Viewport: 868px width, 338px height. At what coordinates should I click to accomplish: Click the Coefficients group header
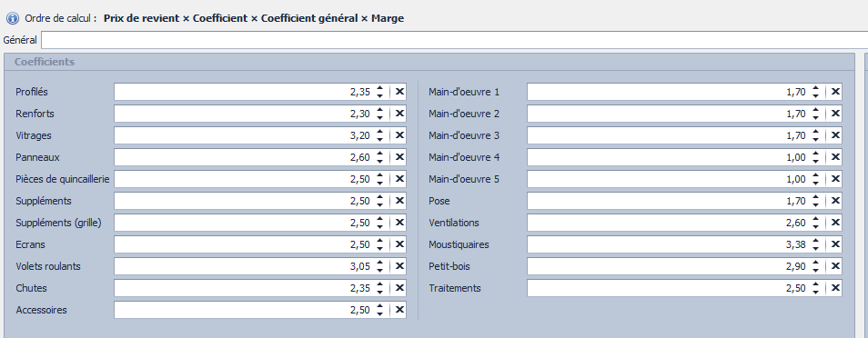pos(429,62)
